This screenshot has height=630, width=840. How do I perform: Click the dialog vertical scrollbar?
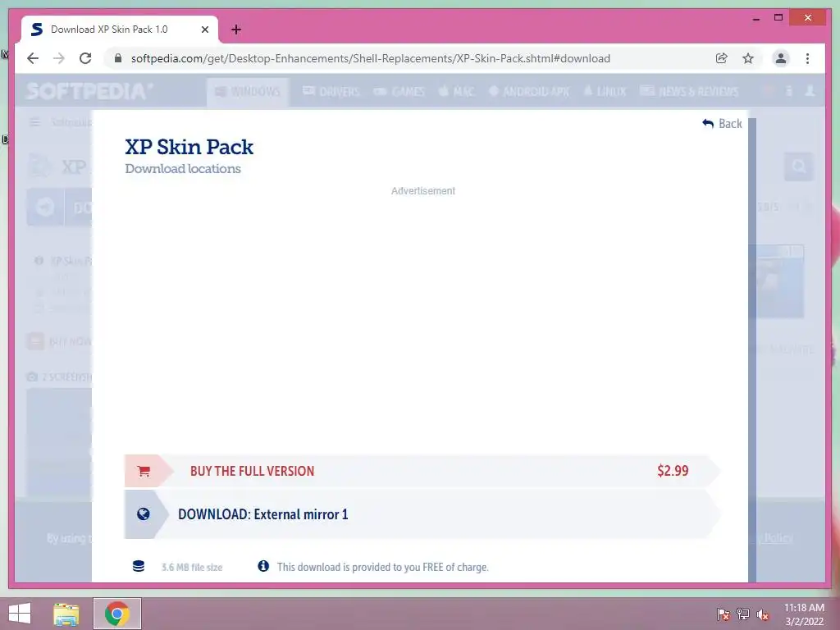[x=752, y=349]
